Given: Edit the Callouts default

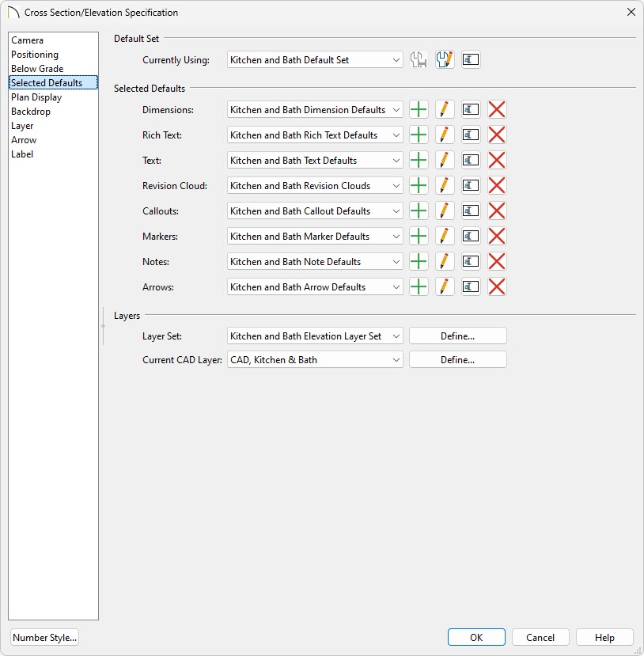Looking at the screenshot, I should [445, 210].
